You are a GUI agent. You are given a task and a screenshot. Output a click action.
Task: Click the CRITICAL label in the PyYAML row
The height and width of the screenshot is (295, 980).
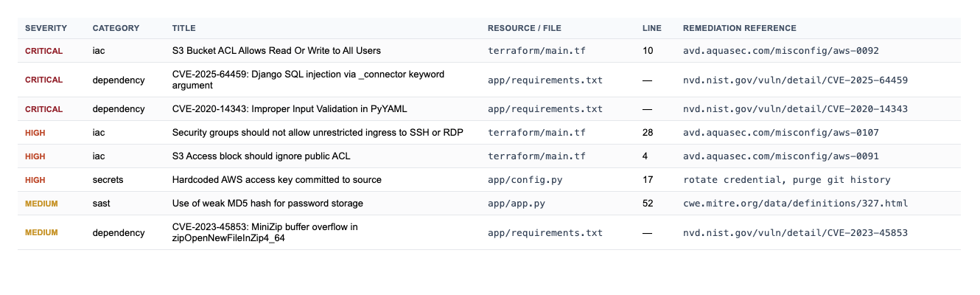(43, 109)
